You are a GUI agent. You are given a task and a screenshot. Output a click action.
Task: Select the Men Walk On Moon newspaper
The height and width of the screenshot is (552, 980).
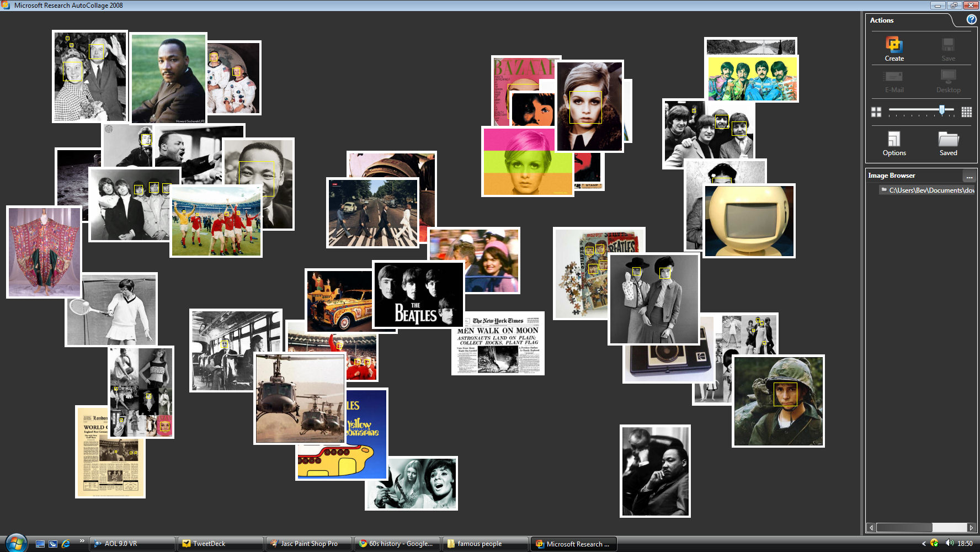click(498, 343)
